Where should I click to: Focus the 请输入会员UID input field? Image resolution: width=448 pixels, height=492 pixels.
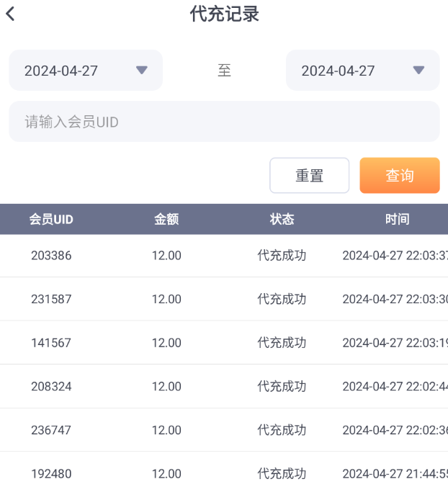click(x=224, y=122)
